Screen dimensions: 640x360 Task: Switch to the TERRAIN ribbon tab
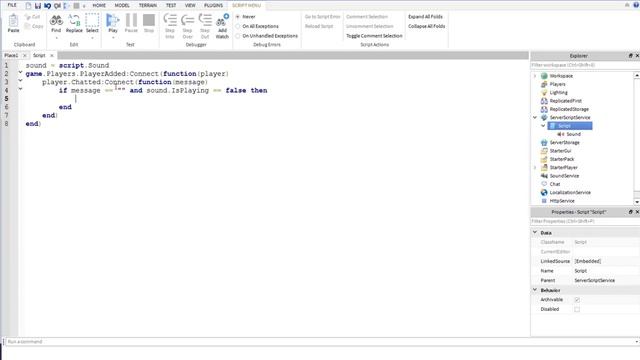(x=147, y=5)
